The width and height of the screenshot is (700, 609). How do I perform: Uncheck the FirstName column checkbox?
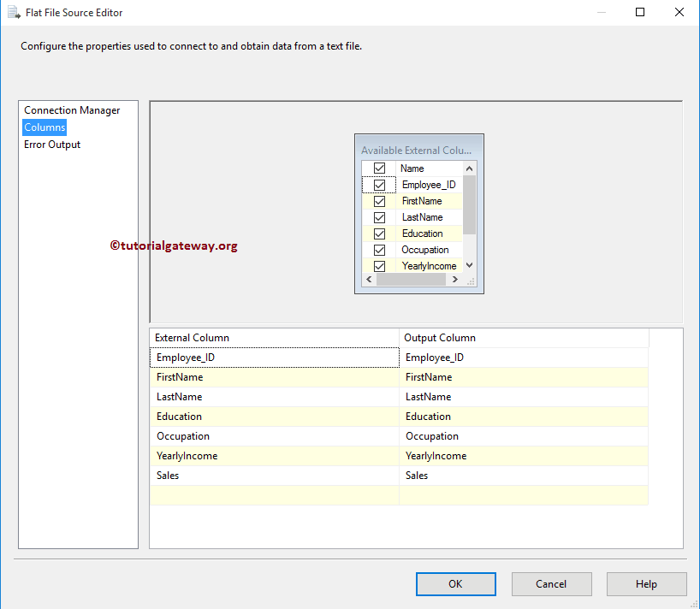pyautogui.click(x=379, y=201)
